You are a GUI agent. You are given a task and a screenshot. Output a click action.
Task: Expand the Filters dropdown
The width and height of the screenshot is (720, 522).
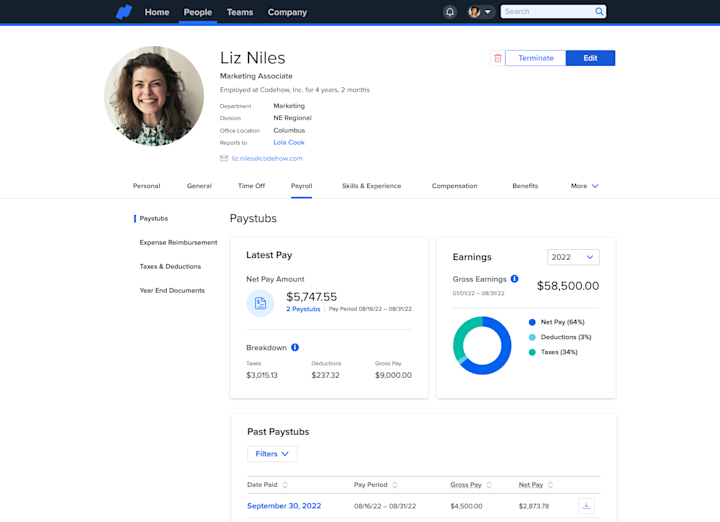click(x=272, y=454)
